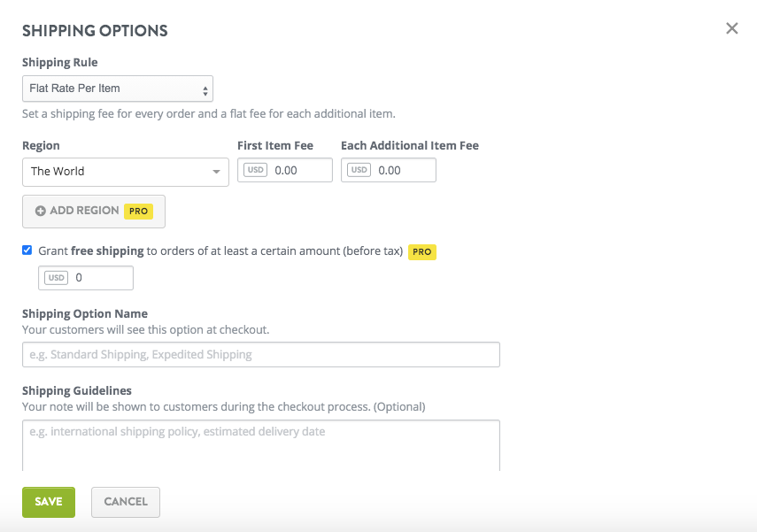Click the plus icon on ADD REGION button
The image size is (757, 532).
(x=42, y=211)
